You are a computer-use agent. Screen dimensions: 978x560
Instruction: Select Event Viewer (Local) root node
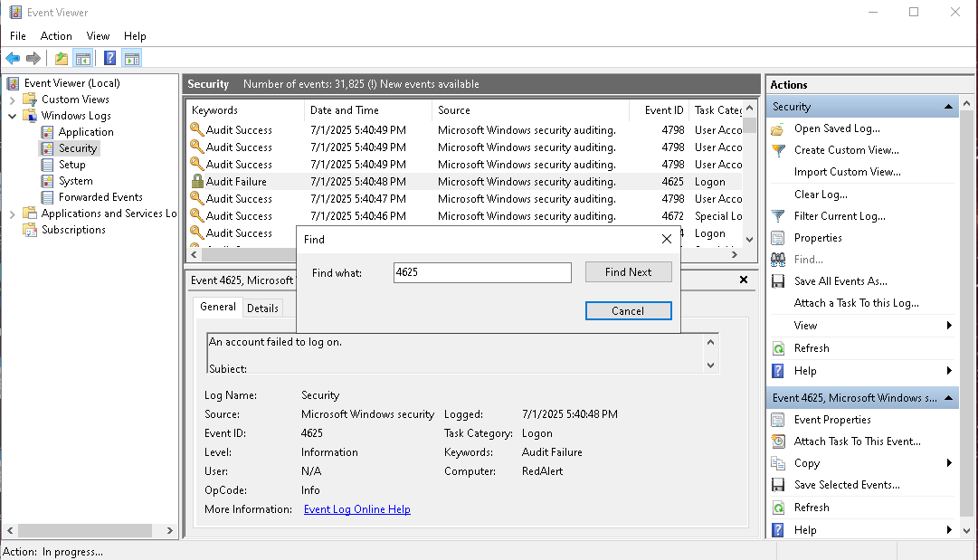71,83
